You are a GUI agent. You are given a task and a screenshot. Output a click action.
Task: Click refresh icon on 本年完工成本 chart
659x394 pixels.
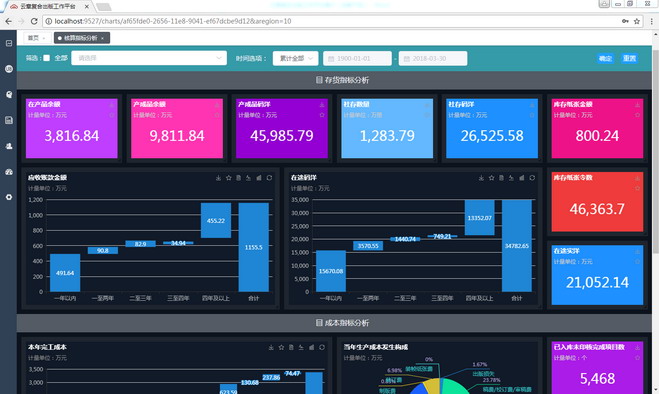tap(322, 347)
